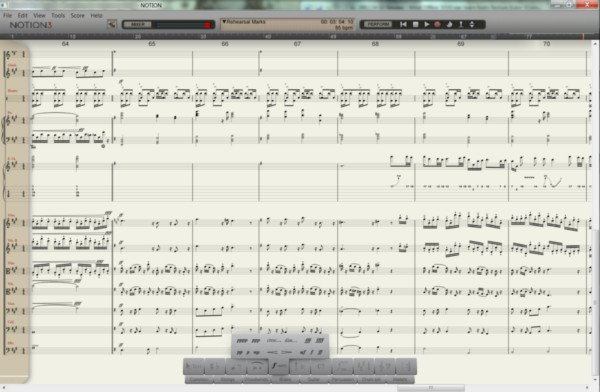Click measure number 70 above the score
The height and width of the screenshot is (392, 600).
(547, 44)
